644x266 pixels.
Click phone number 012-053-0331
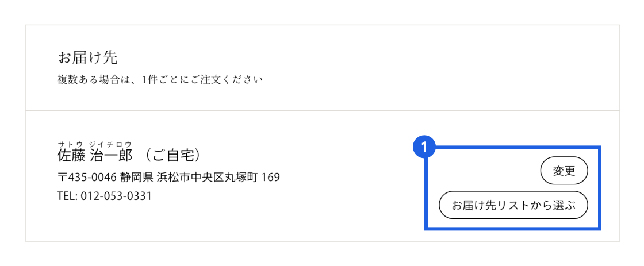[116, 196]
